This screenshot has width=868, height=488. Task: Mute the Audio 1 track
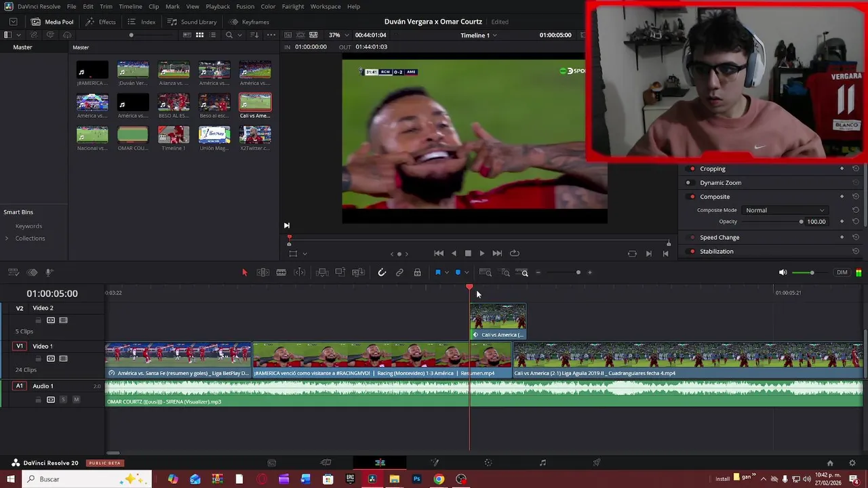tap(76, 400)
